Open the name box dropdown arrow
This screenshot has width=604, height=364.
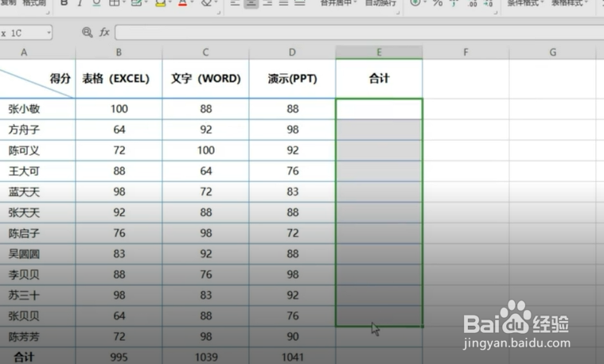49,33
